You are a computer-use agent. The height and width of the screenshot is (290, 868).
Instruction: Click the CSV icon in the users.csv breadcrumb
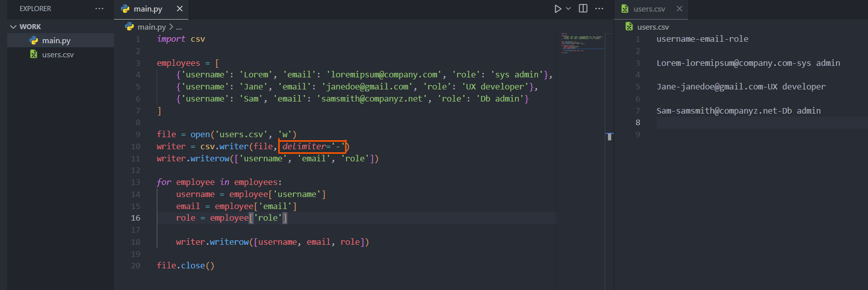629,27
